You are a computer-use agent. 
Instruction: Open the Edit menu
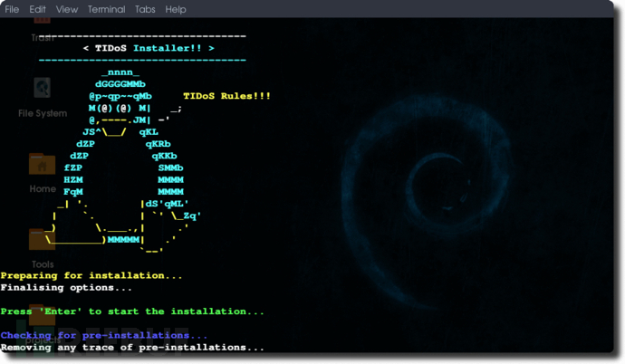pos(37,9)
